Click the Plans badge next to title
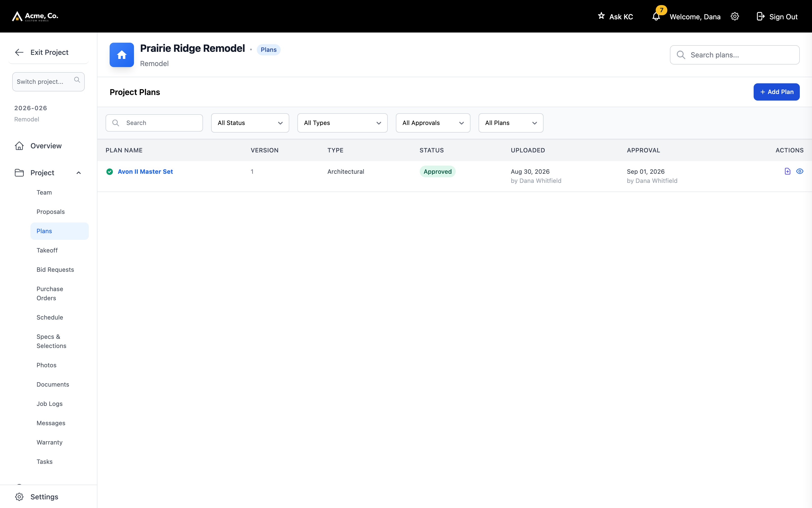The image size is (812, 508). point(268,50)
